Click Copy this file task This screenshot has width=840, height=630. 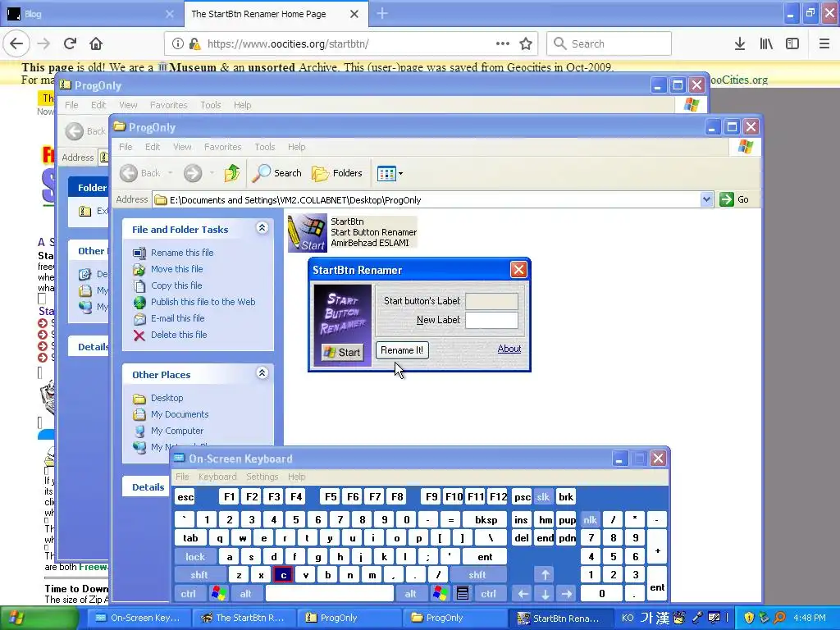click(176, 285)
